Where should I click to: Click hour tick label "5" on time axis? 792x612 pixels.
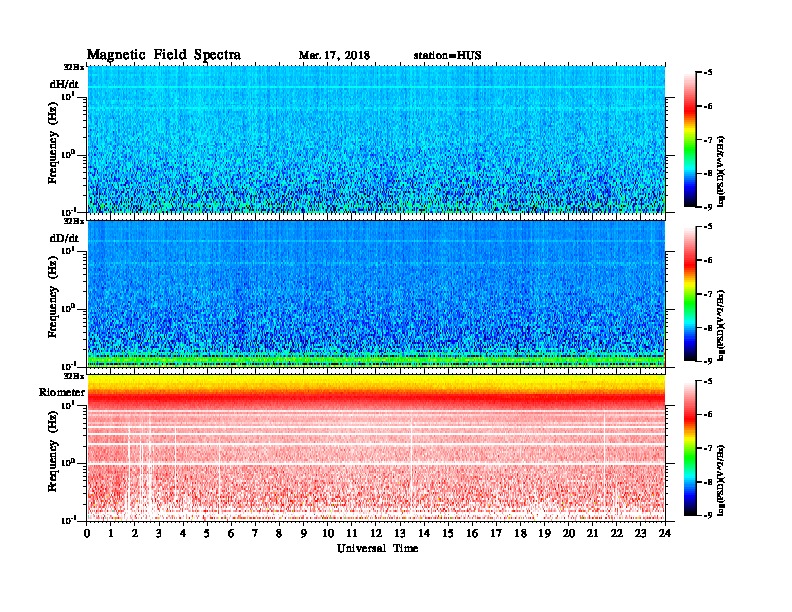tap(207, 533)
